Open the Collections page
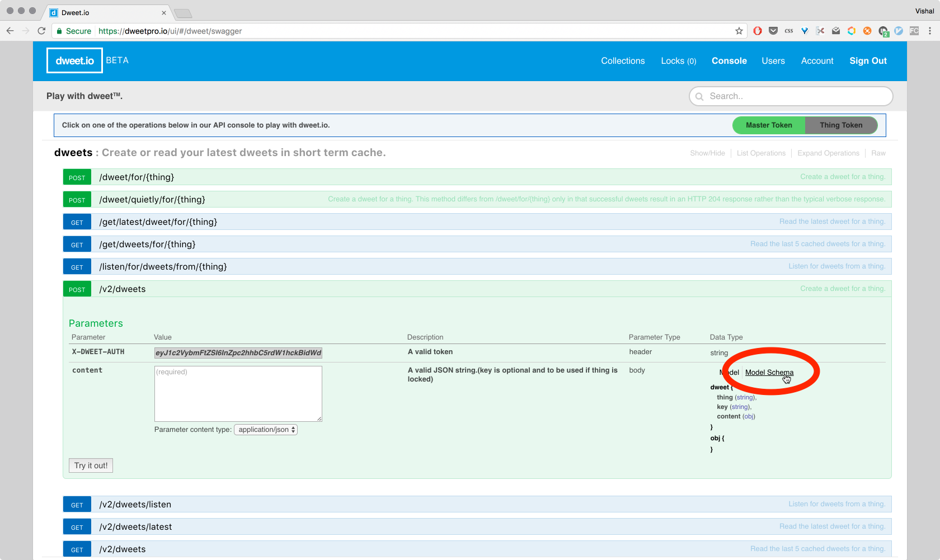The image size is (940, 560). click(x=623, y=61)
